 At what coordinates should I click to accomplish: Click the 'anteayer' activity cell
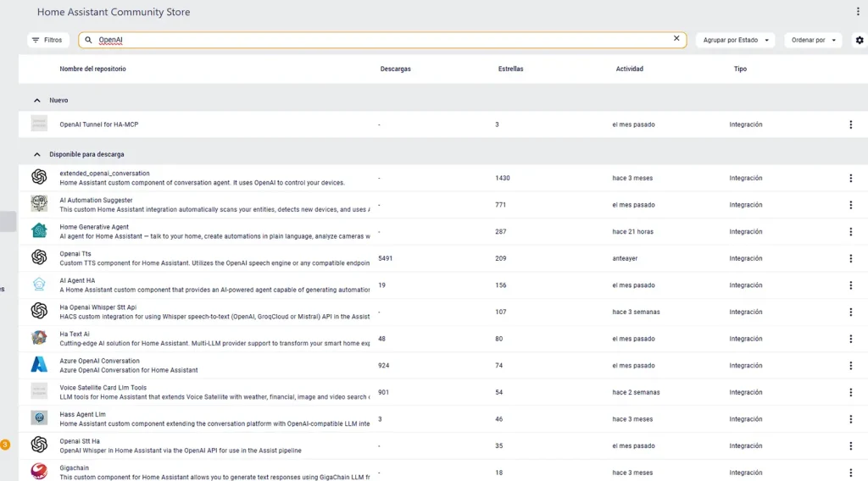click(x=625, y=259)
